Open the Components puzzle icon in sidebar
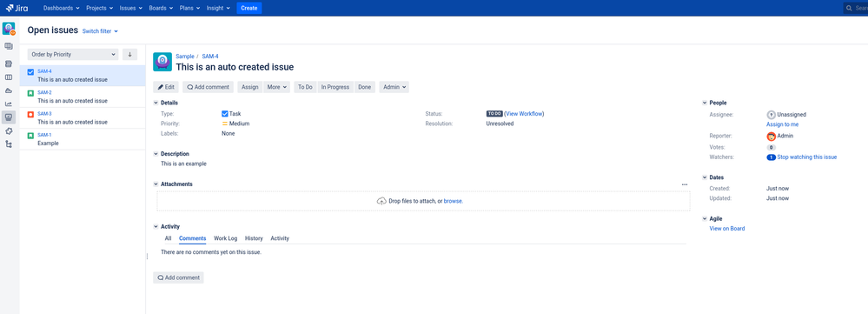The width and height of the screenshot is (868, 314). pos(9,130)
